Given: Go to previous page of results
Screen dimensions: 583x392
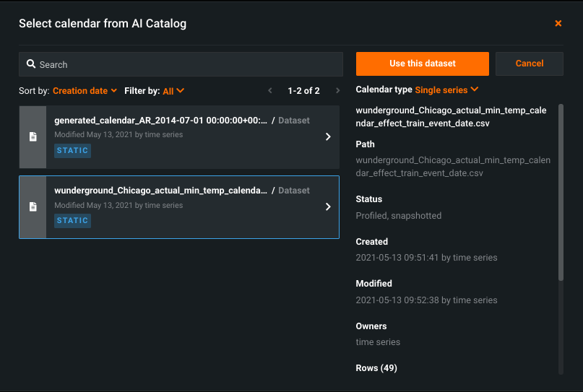Looking at the screenshot, I should 270,91.
